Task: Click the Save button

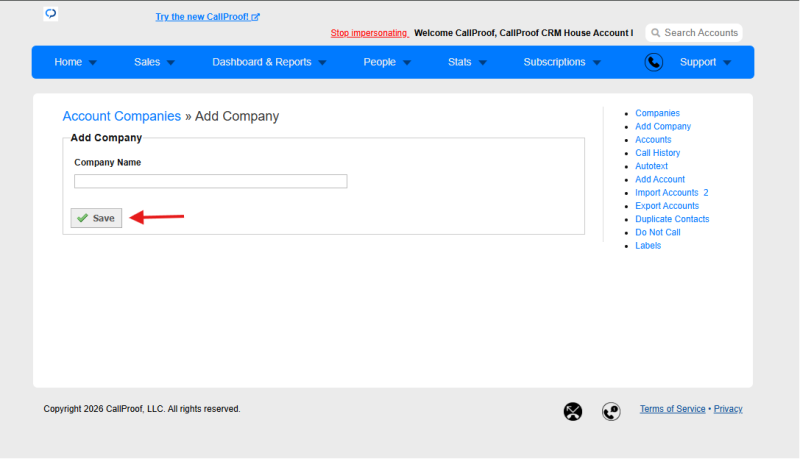Action: coord(96,218)
